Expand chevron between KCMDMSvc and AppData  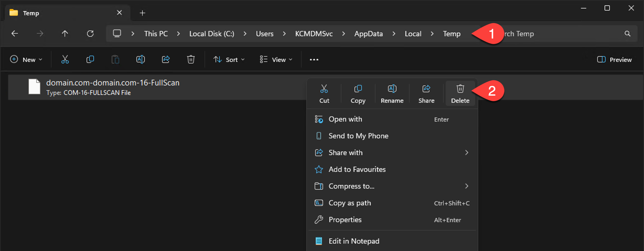[344, 34]
